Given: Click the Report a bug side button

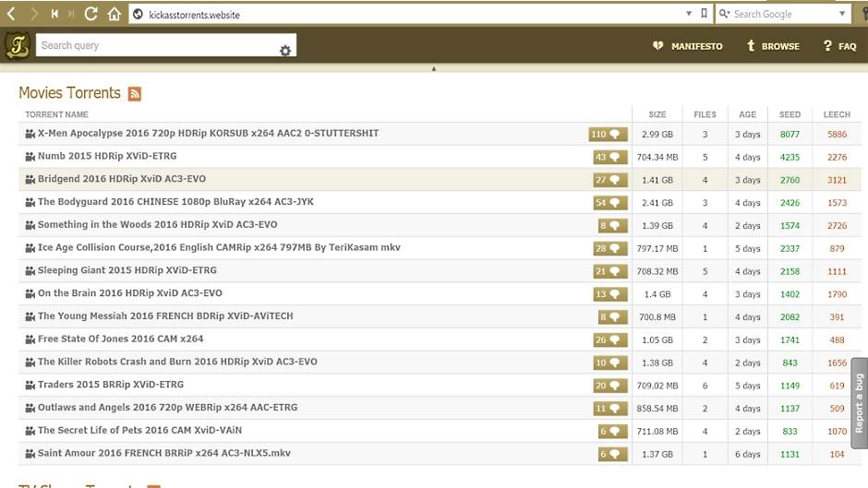Looking at the screenshot, I should [x=859, y=403].
